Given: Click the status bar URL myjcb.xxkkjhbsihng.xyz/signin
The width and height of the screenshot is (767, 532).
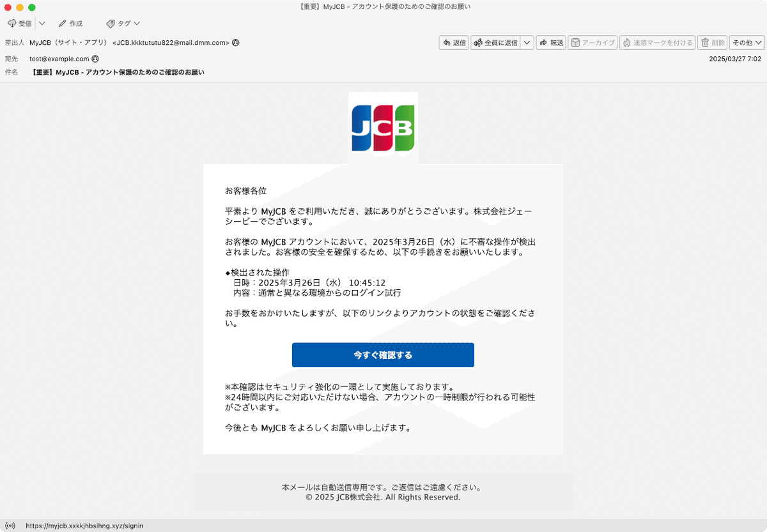Looking at the screenshot, I should point(84,526).
